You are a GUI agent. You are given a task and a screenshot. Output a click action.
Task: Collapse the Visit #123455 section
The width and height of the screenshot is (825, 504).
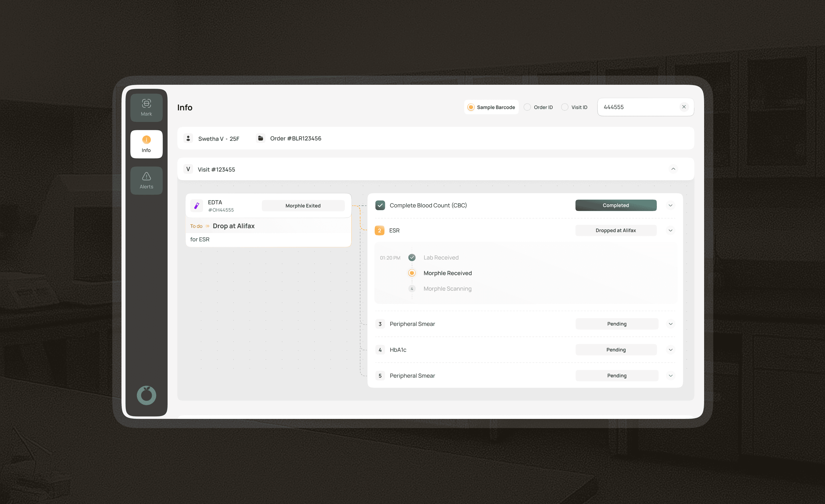673,169
